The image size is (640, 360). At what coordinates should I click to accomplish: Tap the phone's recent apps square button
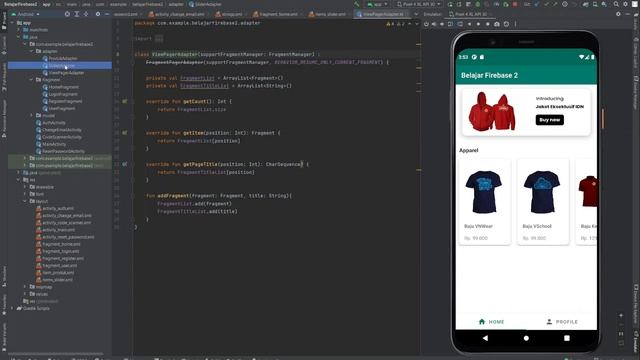point(567,338)
